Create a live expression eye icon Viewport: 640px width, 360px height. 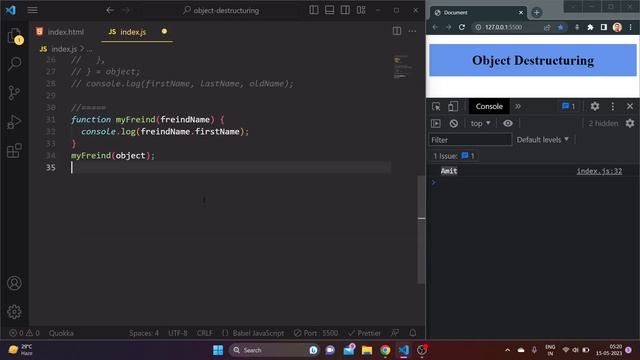coord(507,123)
